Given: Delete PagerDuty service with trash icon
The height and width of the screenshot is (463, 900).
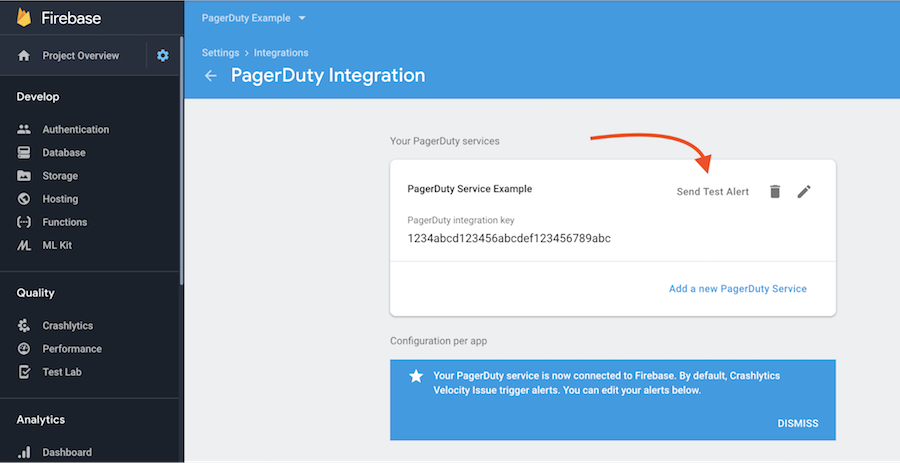Looking at the screenshot, I should tap(774, 191).
